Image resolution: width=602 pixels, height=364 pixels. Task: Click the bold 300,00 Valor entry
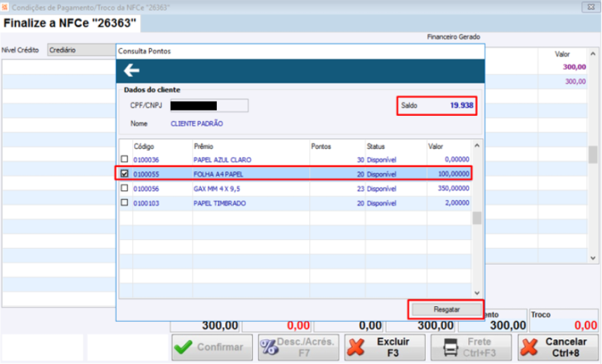click(x=574, y=67)
